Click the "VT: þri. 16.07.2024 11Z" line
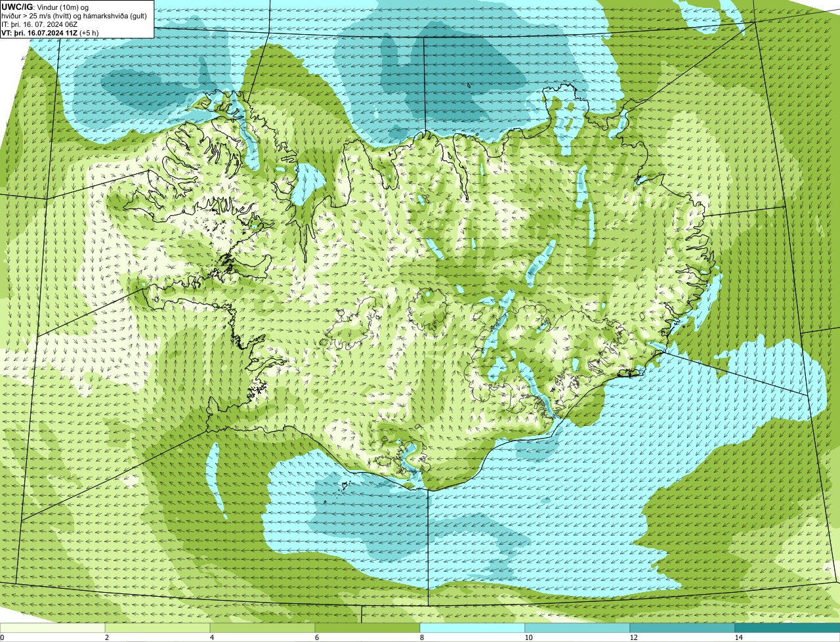The height and width of the screenshot is (642, 840). click(x=39, y=32)
